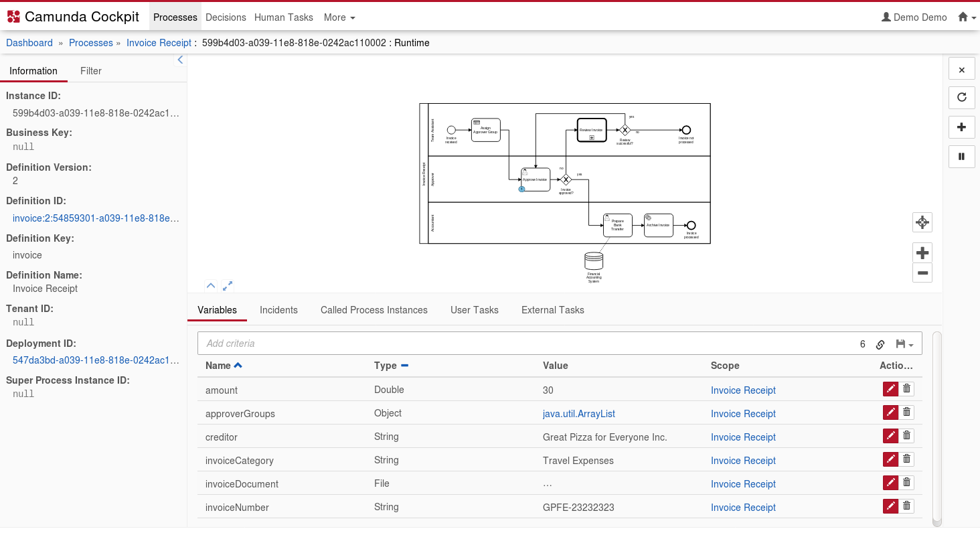Delete the approverGroups variable

tap(907, 412)
